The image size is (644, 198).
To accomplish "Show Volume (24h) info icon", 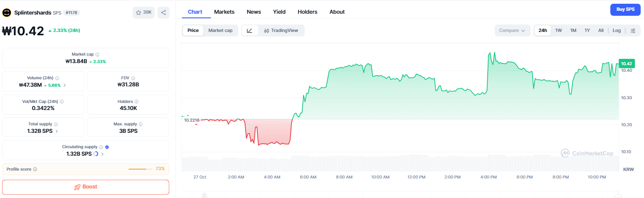I will coord(57,78).
